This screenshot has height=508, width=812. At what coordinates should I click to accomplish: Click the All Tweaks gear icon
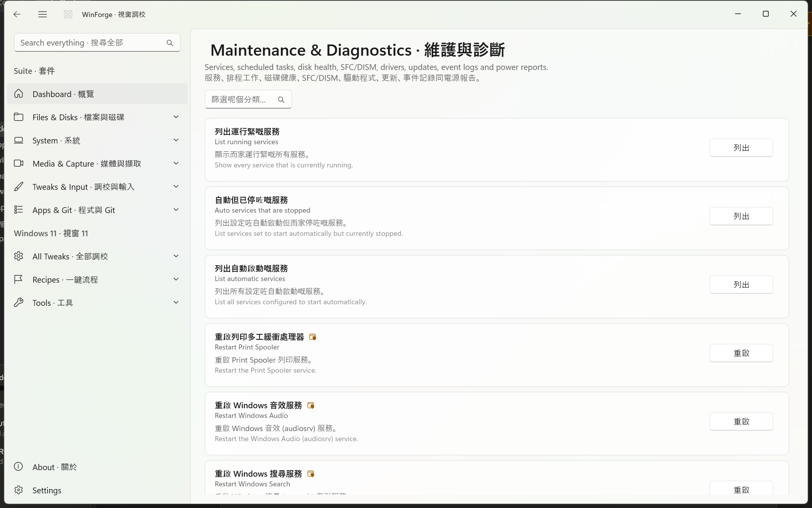pyautogui.click(x=19, y=256)
